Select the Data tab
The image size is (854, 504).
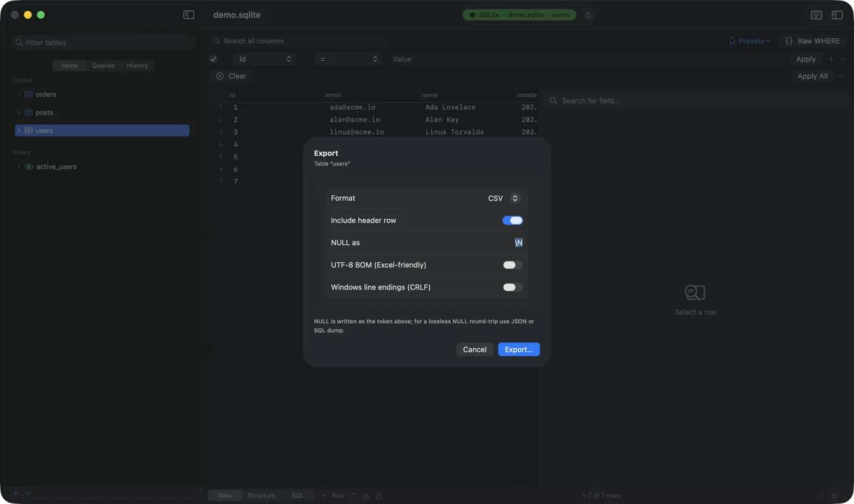point(225,495)
